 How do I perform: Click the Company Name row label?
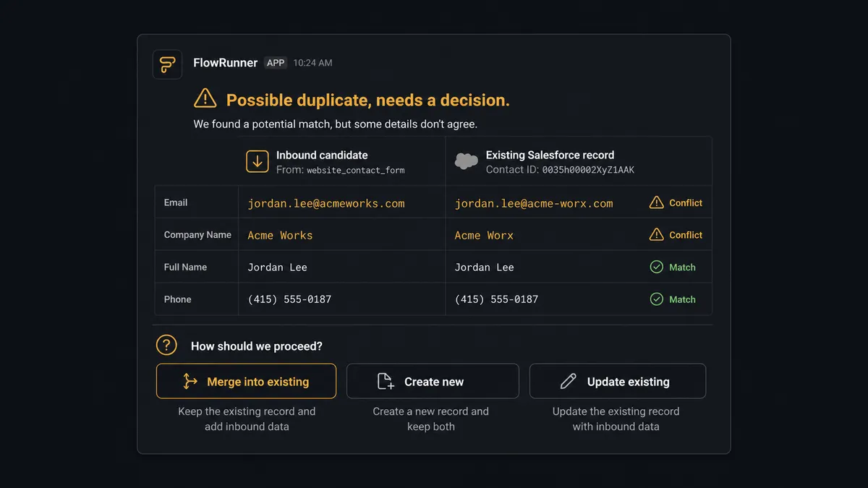point(197,234)
